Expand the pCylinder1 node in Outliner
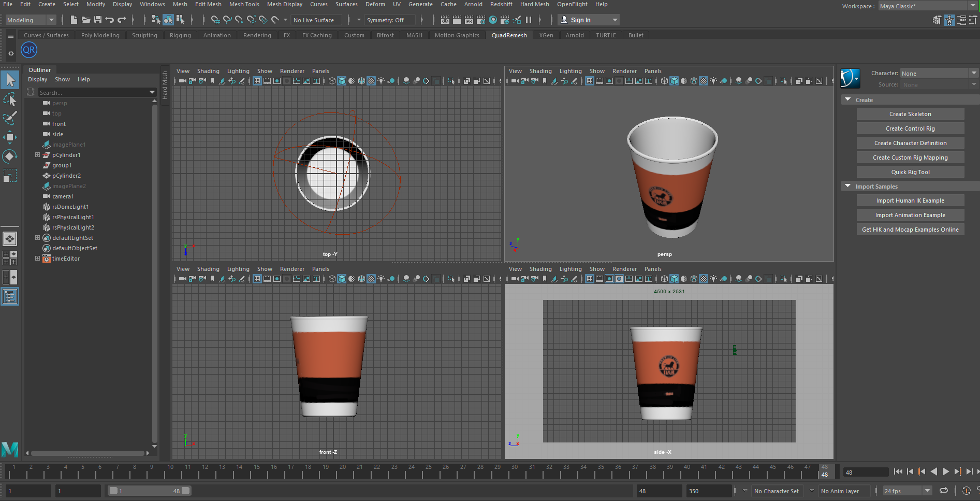This screenshot has height=501, width=980. tap(37, 155)
